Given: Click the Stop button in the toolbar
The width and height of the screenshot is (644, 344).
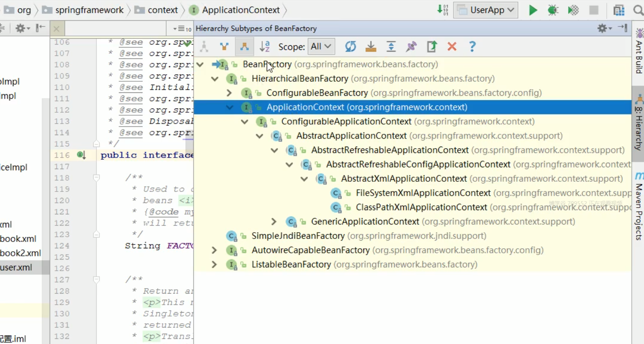Looking at the screenshot, I should (x=594, y=10).
